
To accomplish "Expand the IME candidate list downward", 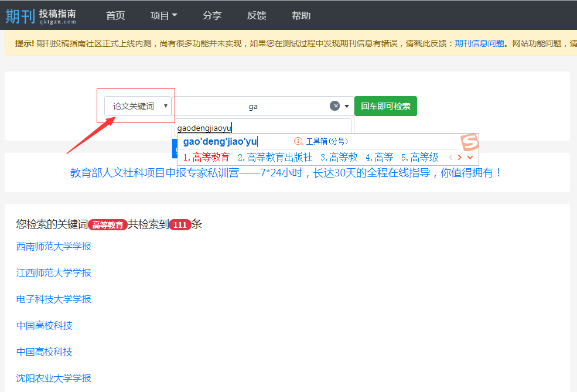I will coord(470,157).
